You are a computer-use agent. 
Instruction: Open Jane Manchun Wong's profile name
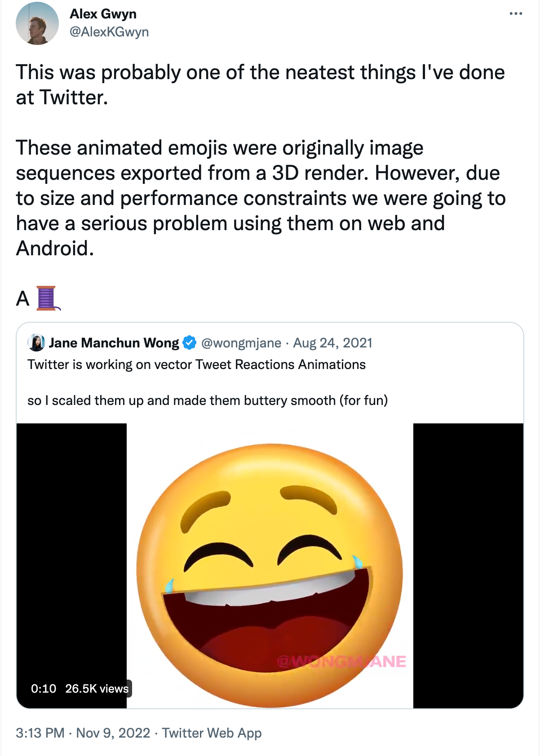tap(114, 343)
